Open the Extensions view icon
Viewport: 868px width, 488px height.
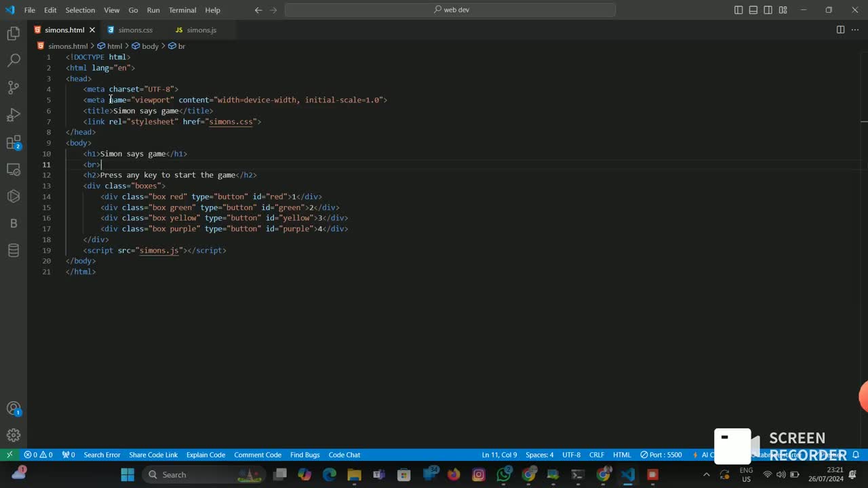[14, 142]
